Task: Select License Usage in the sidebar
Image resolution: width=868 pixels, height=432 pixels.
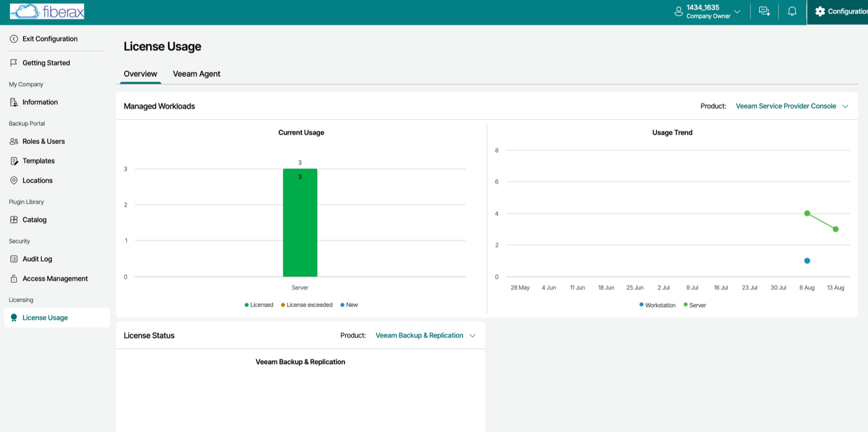Action: click(57, 318)
